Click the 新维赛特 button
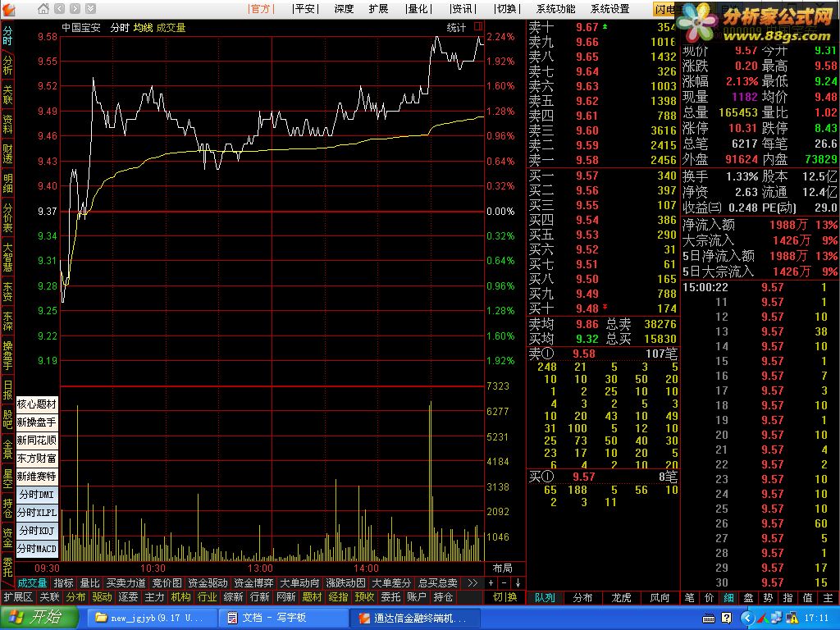The height and width of the screenshot is (630, 840). coord(36,477)
